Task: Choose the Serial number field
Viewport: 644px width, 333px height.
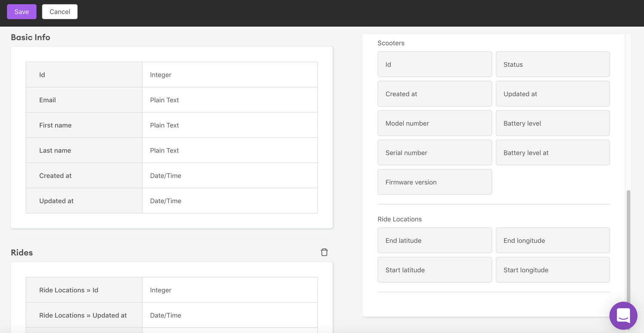Action: [434, 153]
